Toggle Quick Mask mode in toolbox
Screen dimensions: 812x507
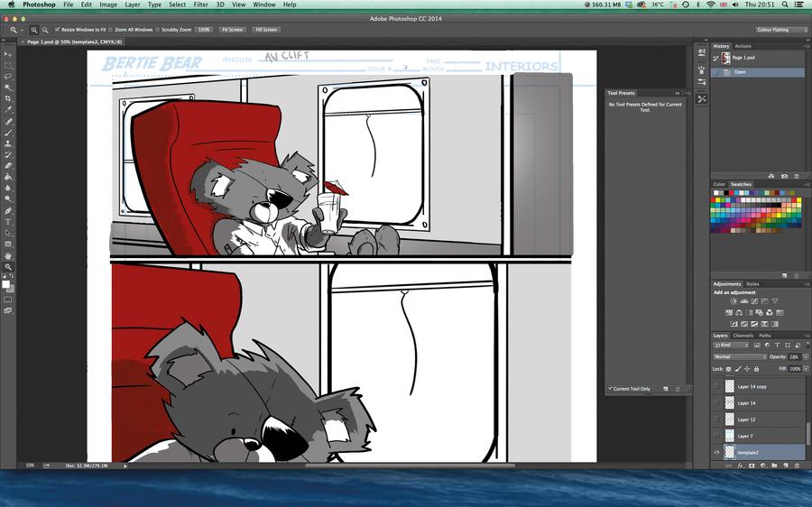pos(8,300)
